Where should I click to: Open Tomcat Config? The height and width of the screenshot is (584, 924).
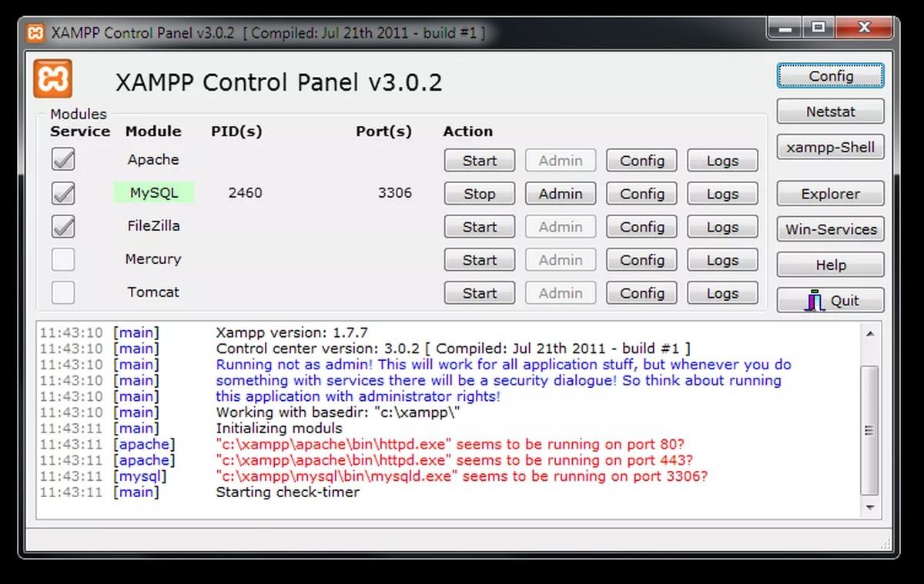[642, 293]
